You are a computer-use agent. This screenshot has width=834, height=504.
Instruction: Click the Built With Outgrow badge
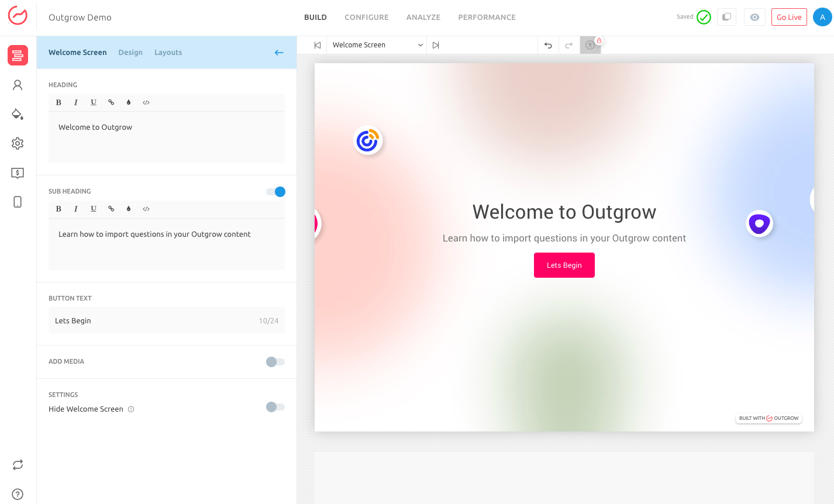(768, 418)
